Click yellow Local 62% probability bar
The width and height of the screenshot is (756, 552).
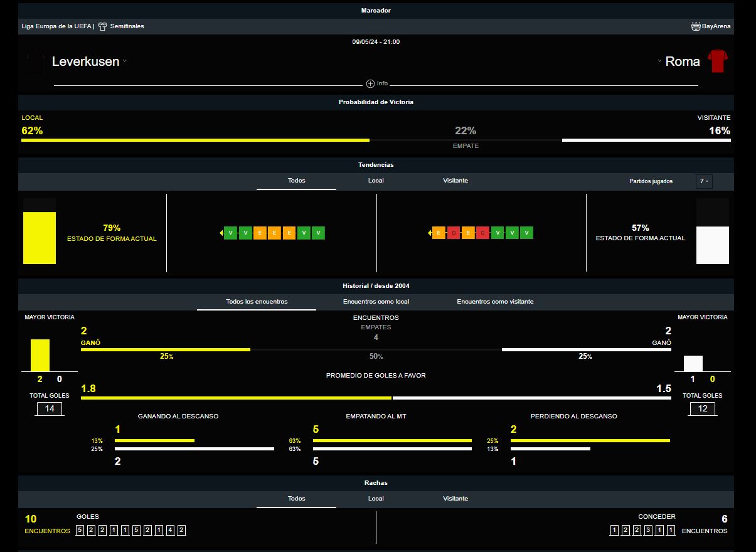[x=195, y=141]
